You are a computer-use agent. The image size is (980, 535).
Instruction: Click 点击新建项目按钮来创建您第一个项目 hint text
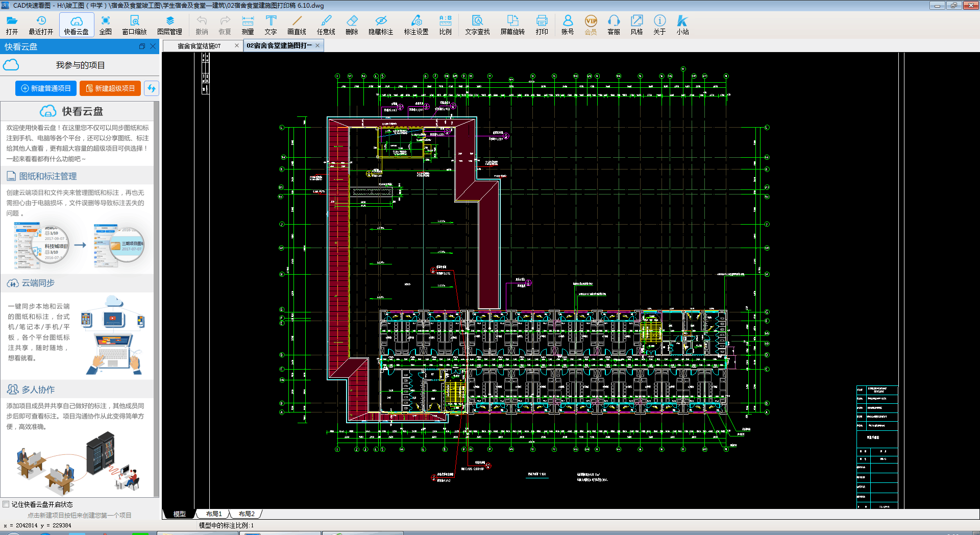click(80, 515)
